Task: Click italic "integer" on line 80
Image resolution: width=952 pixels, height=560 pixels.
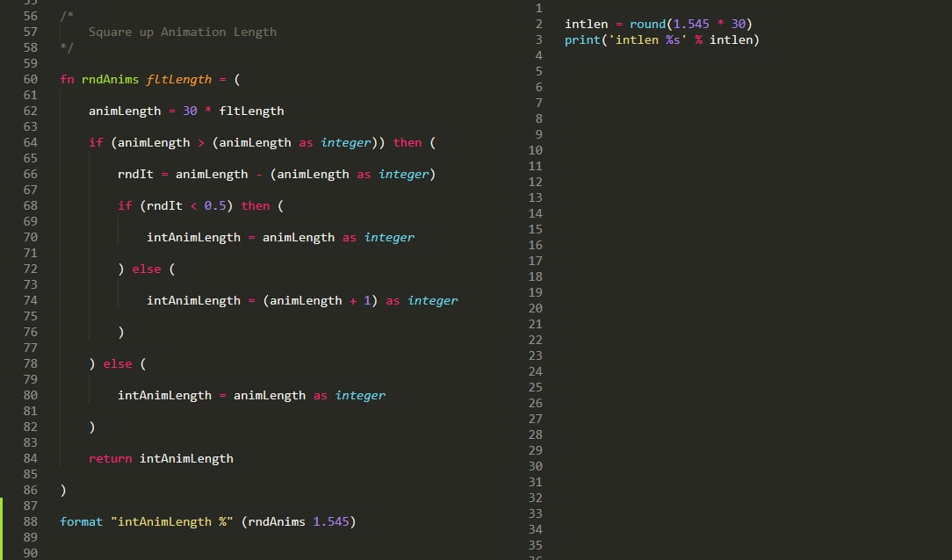Action: click(359, 395)
